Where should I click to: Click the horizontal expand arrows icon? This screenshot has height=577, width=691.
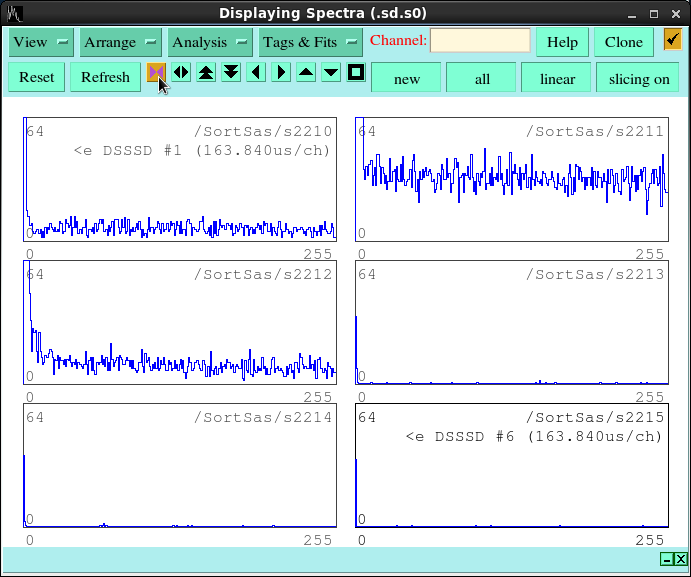[181, 73]
